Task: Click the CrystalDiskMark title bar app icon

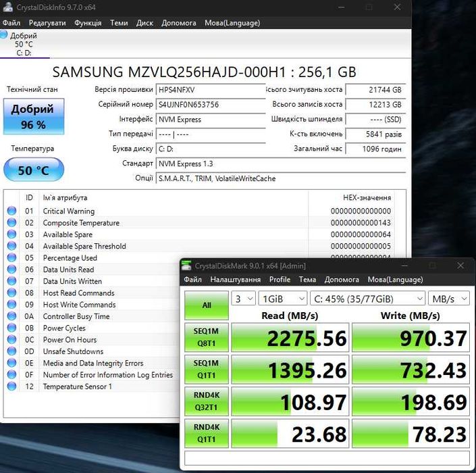Action: click(x=186, y=266)
